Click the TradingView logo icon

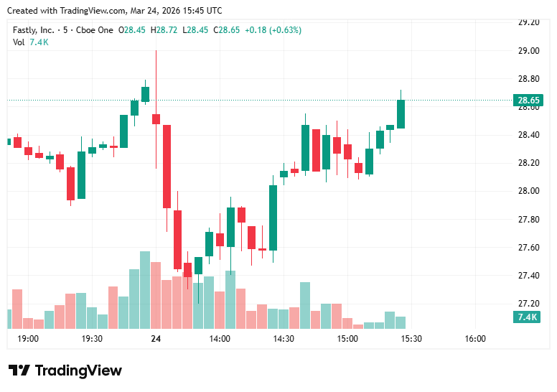tap(19, 370)
